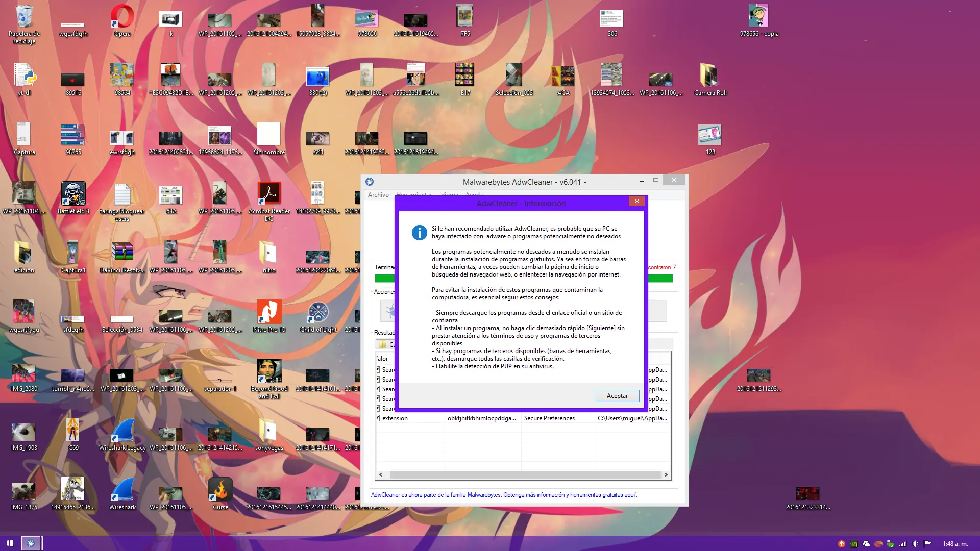Open the Windows Start button
Viewport: 980px width, 551px height.
[x=10, y=543]
